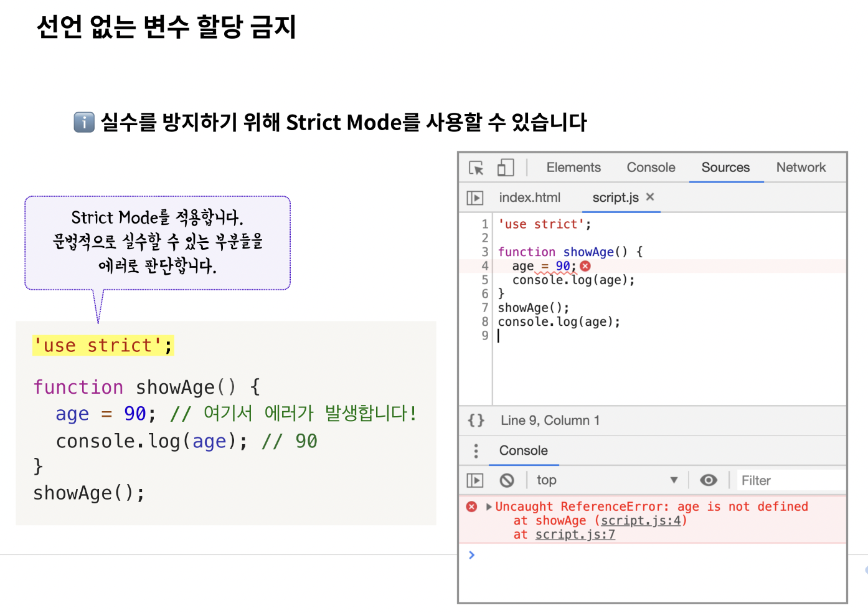Close the script.js editor tab
Image resolution: width=868 pixels, height=613 pixels.
[x=649, y=196]
